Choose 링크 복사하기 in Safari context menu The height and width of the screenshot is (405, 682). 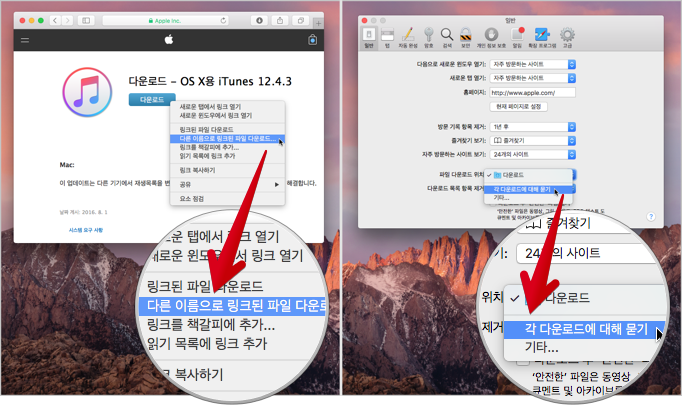[x=227, y=170]
